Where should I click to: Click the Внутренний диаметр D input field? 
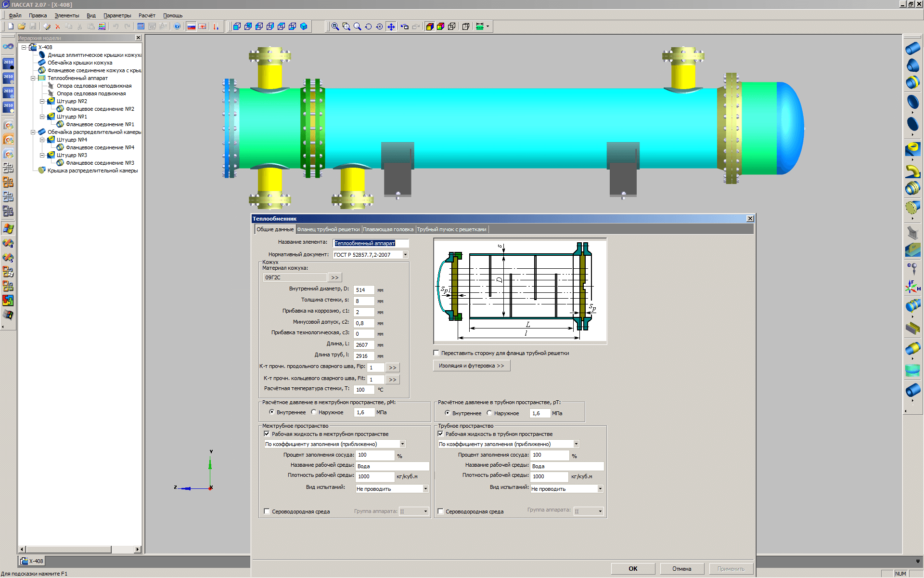363,290
